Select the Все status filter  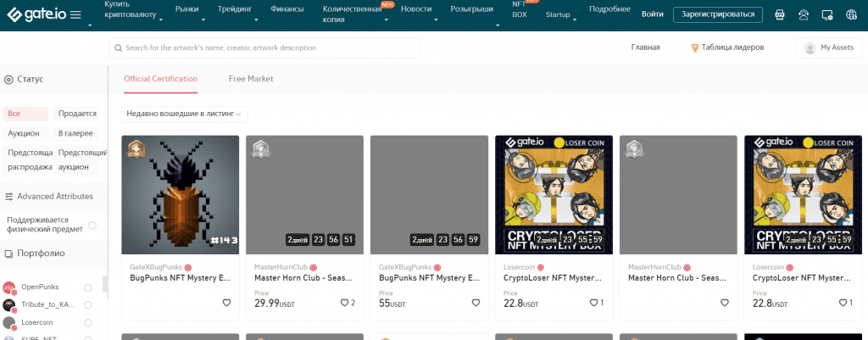(x=25, y=114)
